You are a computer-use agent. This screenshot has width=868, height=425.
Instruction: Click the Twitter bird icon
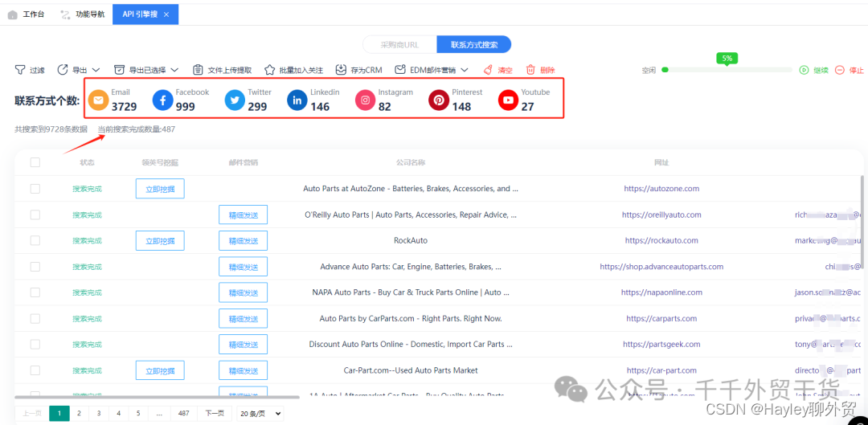tap(235, 100)
